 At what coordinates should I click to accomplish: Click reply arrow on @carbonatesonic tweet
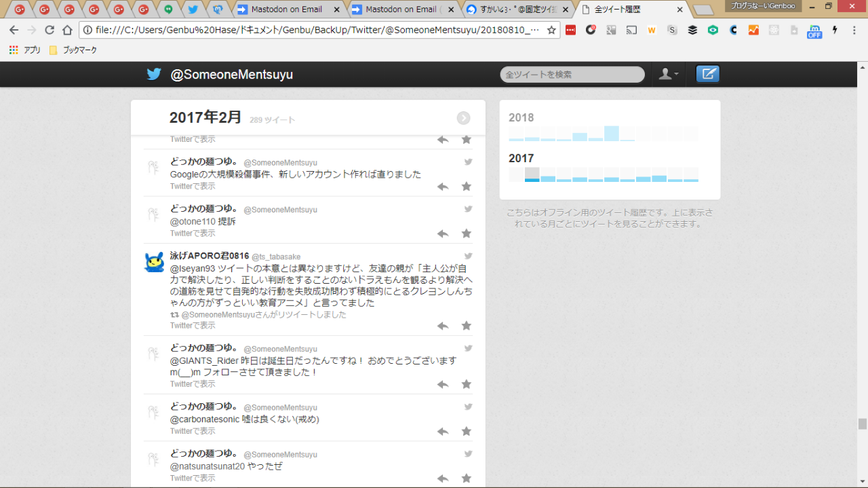tap(443, 432)
